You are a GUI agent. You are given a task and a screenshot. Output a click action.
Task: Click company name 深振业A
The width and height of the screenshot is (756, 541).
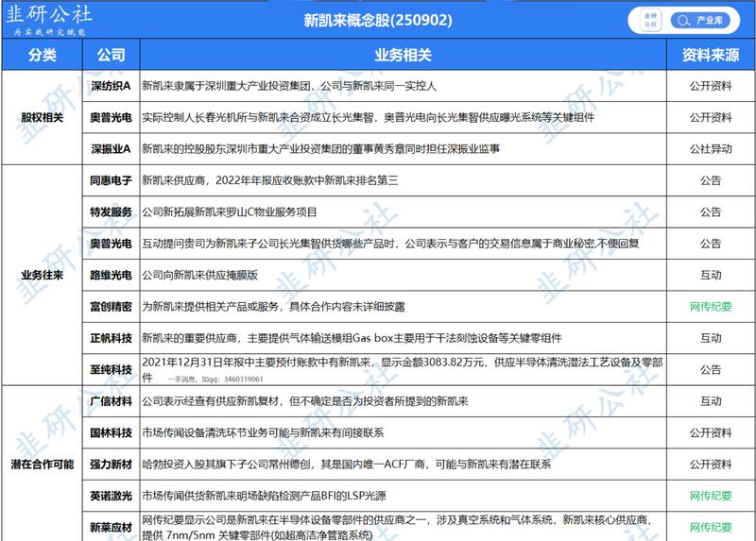pyautogui.click(x=111, y=149)
